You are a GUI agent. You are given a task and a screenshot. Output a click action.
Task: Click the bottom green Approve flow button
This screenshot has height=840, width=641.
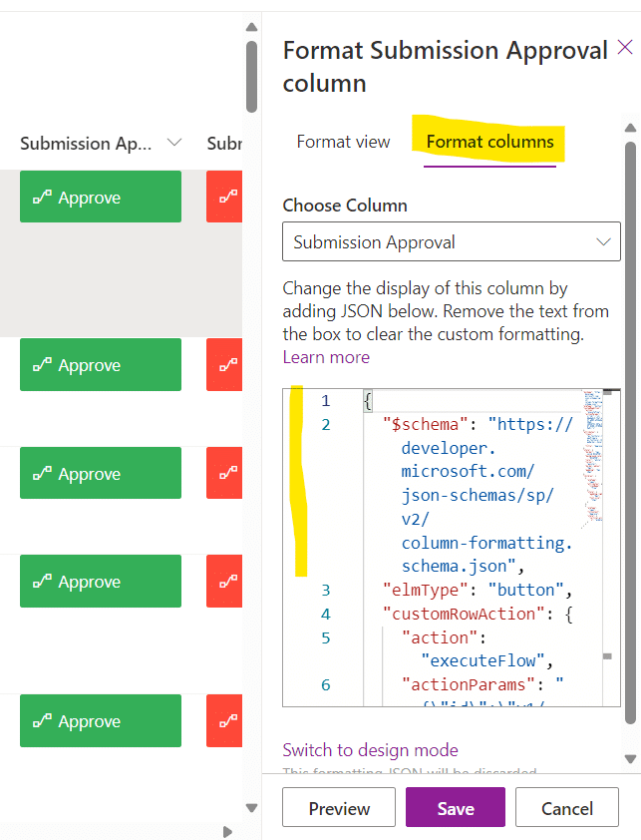click(100, 720)
